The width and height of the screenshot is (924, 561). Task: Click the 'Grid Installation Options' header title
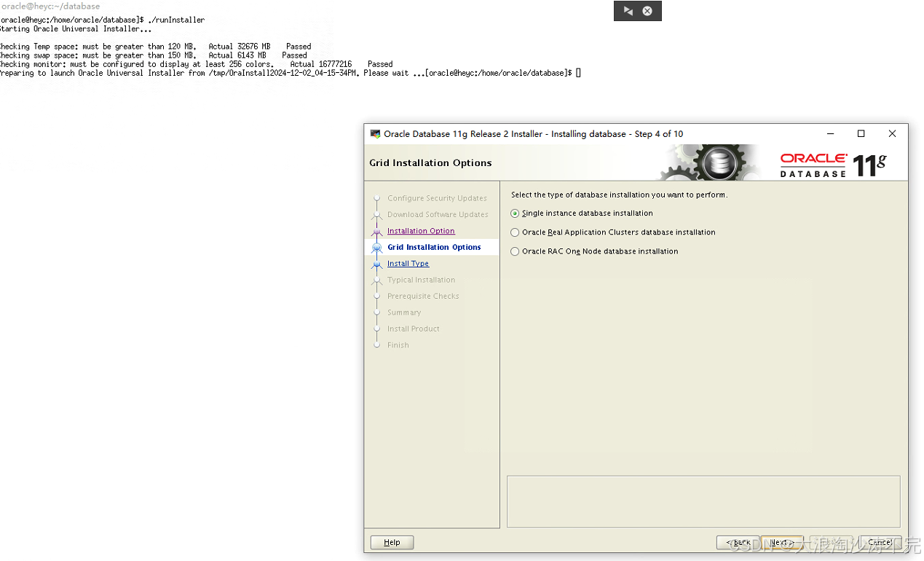(x=430, y=163)
